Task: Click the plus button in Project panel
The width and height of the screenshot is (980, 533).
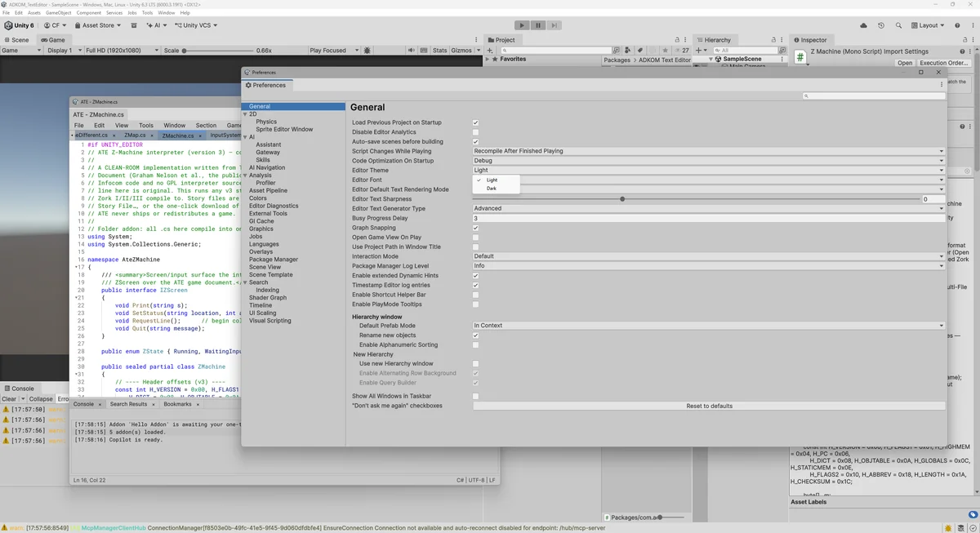Action: click(x=489, y=51)
